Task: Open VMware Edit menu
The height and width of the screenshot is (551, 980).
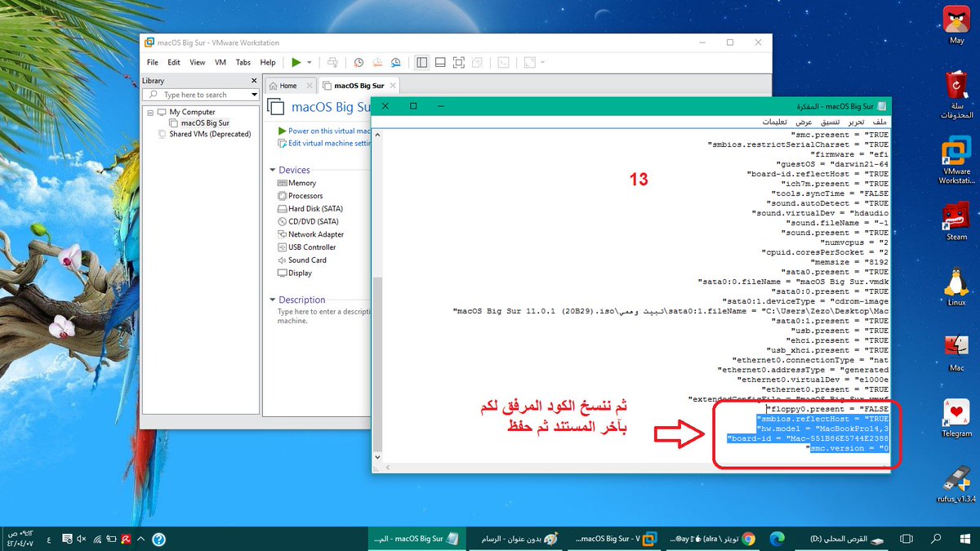Action: click(x=174, y=62)
